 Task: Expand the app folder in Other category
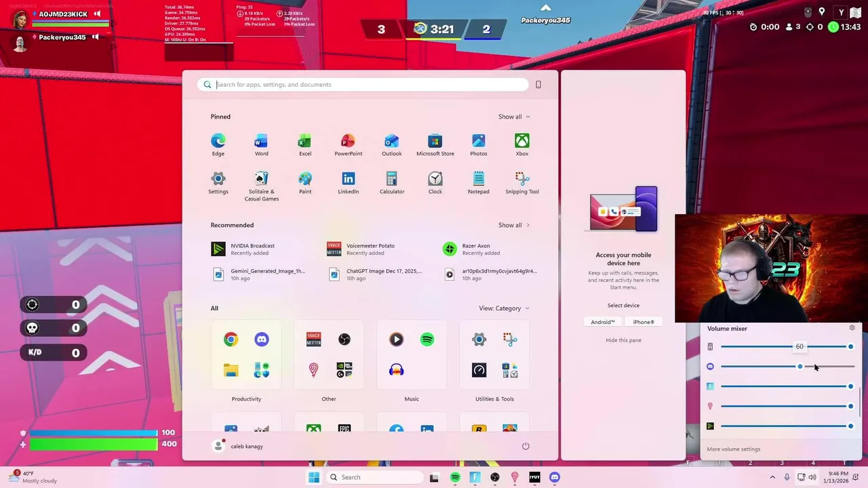[x=344, y=370]
